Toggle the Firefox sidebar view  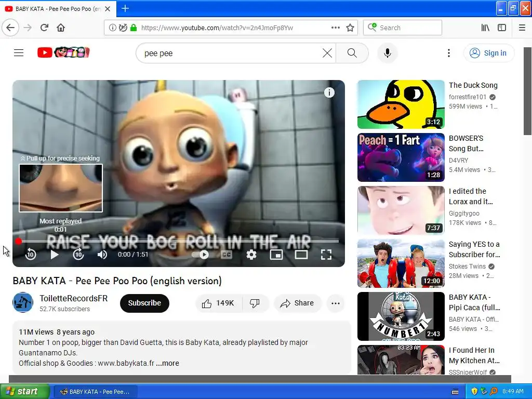coord(502,28)
